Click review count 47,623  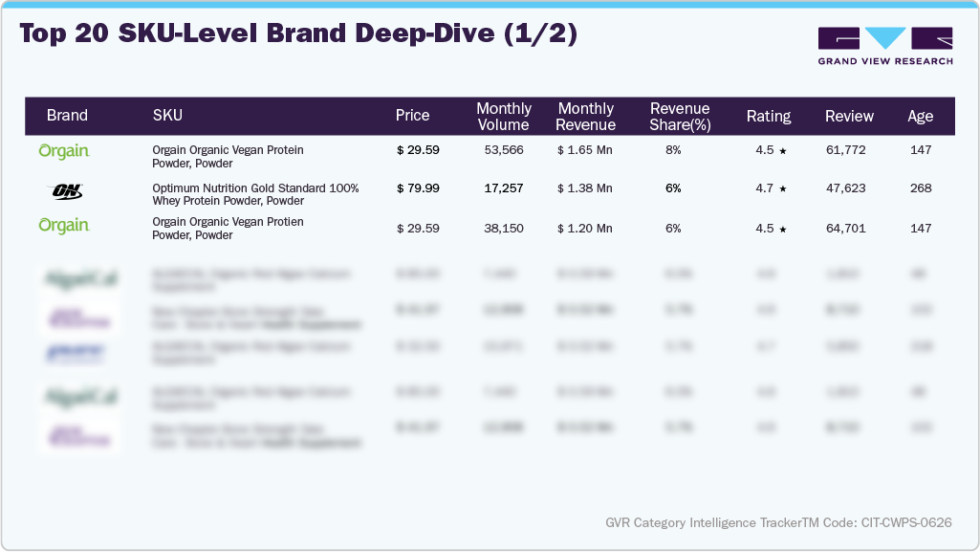click(845, 188)
